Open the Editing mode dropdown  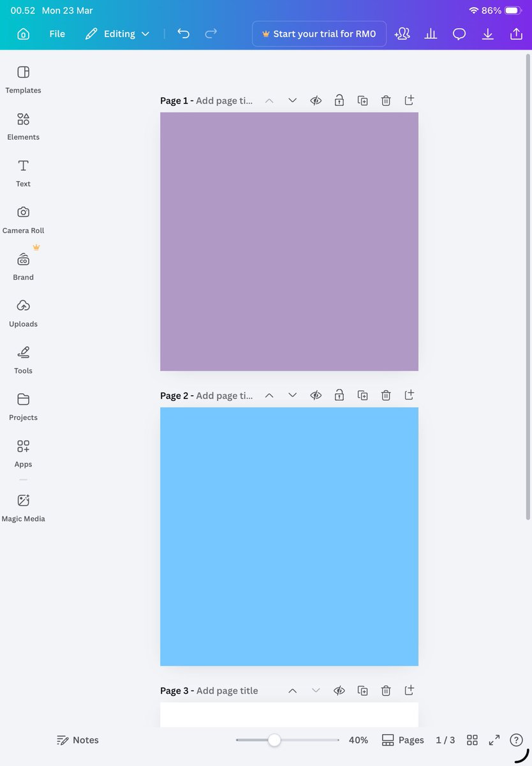point(118,34)
